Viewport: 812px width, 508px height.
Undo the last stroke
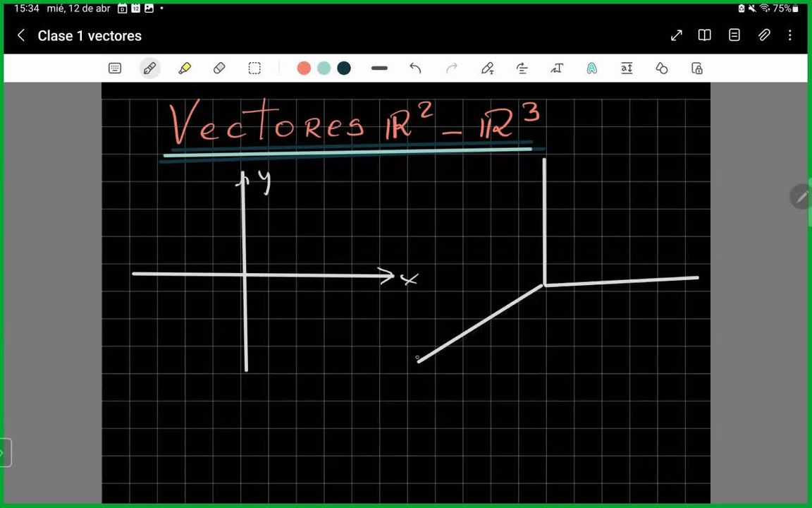(x=415, y=68)
